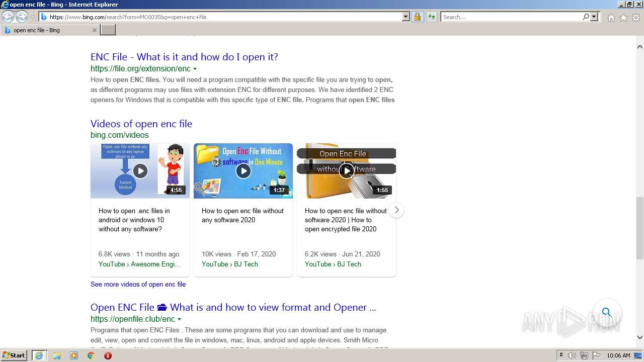The width and height of the screenshot is (644, 362).
Task: Open the Action Center flag icon
Action: 595,355
